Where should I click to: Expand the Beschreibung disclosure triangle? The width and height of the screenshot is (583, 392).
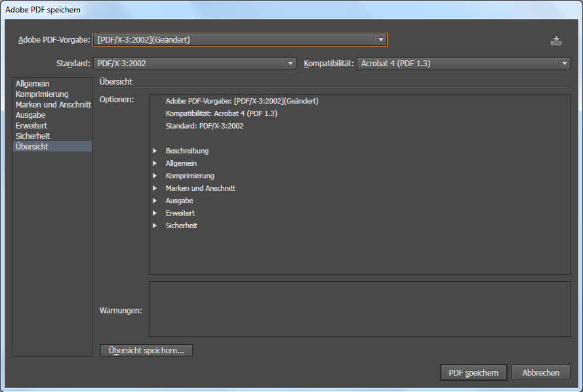point(155,151)
